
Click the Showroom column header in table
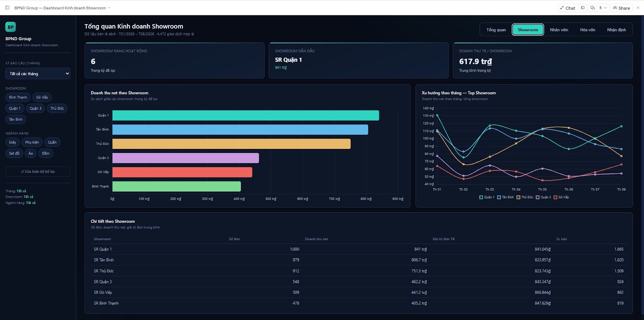pyautogui.click(x=102, y=239)
